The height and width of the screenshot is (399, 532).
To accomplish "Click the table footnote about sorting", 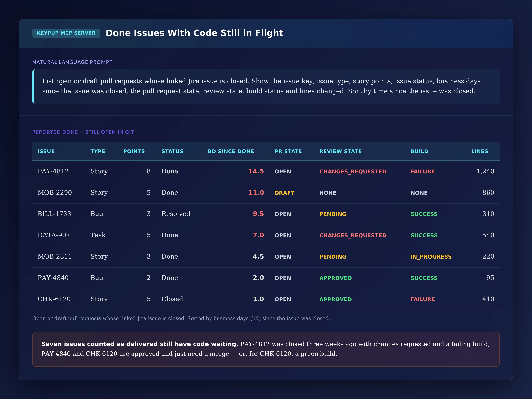I will point(181,318).
